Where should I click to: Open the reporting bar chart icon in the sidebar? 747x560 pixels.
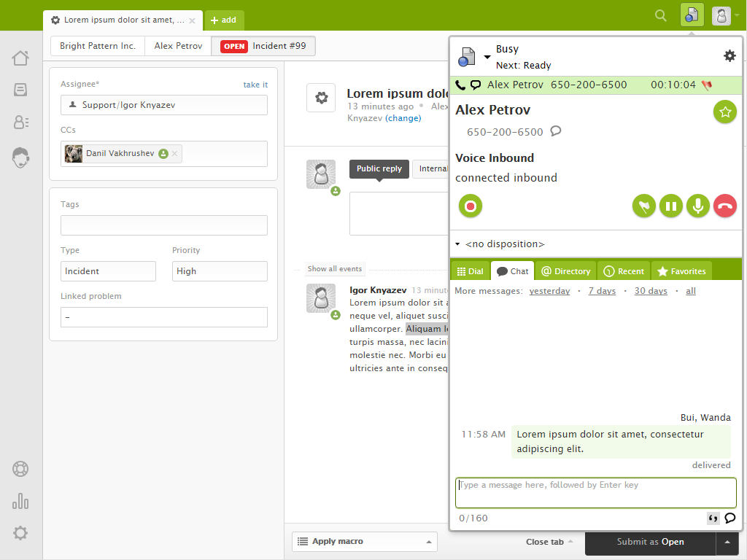click(x=20, y=501)
